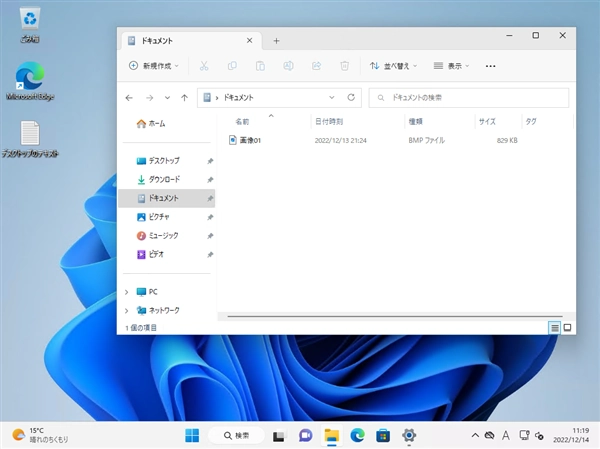Open Microsoft Store from taskbar
Screen dimensions: 600x449
pyautogui.click(x=383, y=436)
